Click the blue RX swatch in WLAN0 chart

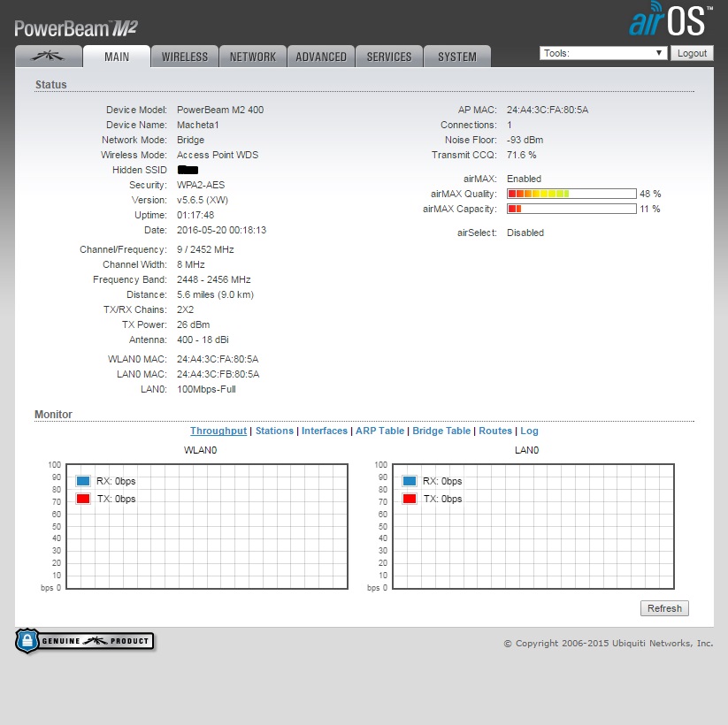(x=83, y=481)
